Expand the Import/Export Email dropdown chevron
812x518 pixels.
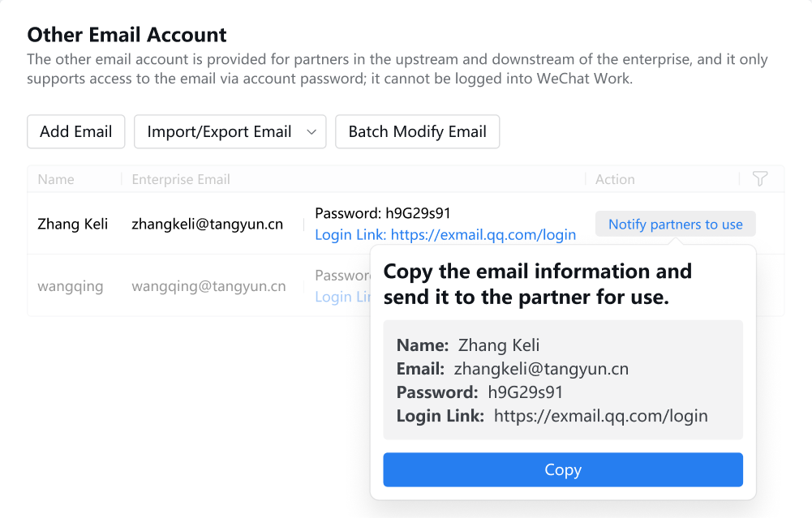[311, 132]
